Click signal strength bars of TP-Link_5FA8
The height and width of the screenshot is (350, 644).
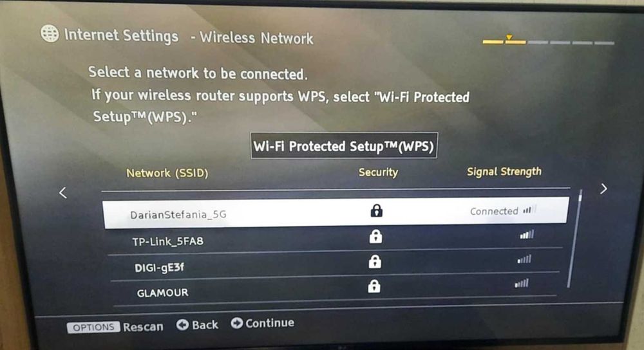(527, 235)
